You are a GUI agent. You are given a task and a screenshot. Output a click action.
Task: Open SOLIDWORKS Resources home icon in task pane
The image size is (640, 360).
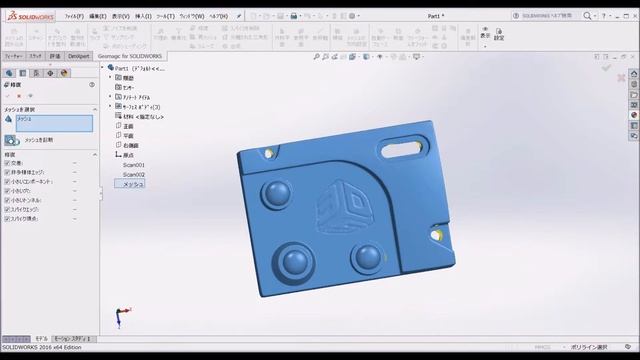point(634,74)
